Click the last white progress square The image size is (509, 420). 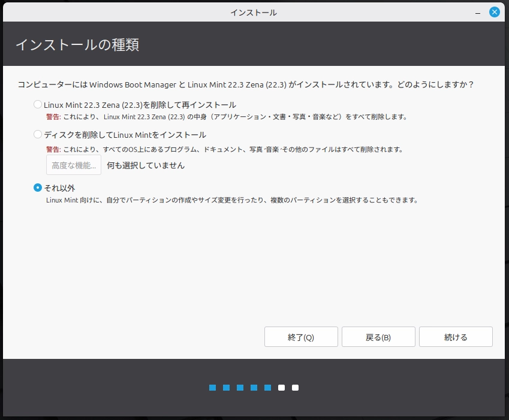click(x=295, y=388)
